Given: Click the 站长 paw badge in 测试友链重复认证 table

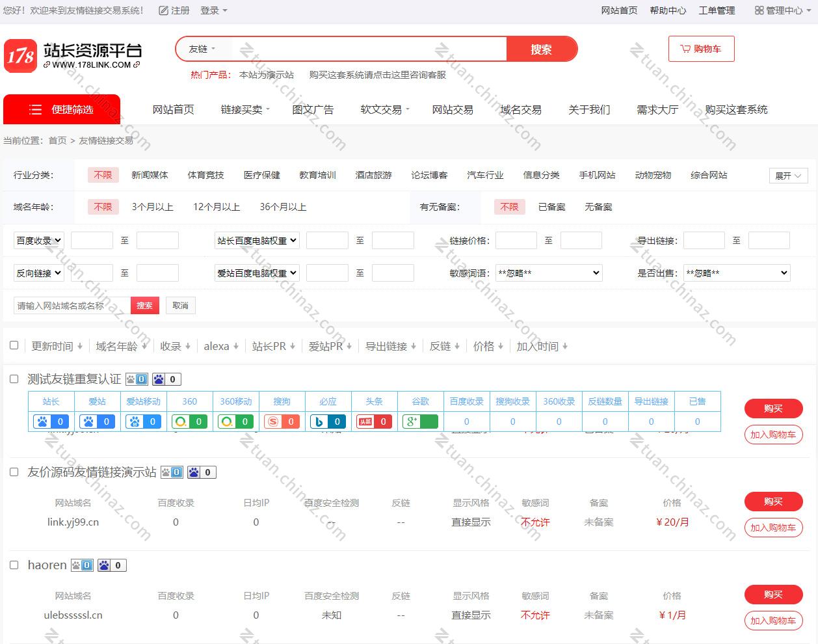Looking at the screenshot, I should point(51,422).
